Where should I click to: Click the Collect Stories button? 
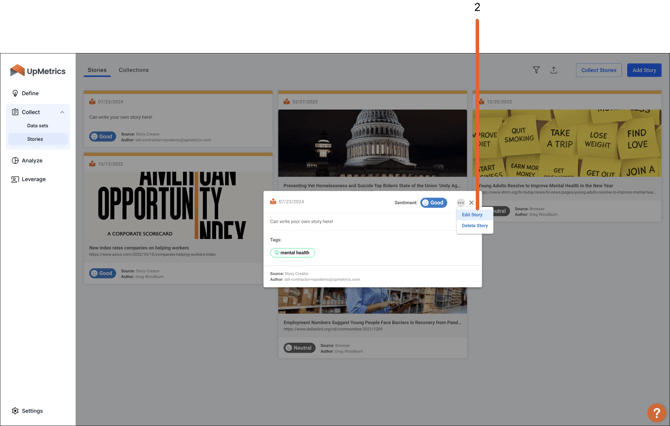point(598,70)
